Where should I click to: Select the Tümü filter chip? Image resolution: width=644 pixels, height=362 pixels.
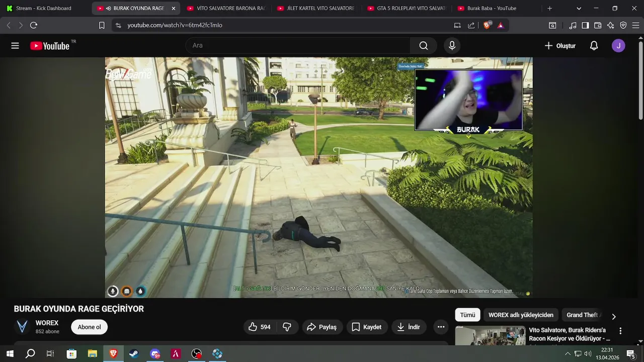[467, 315]
